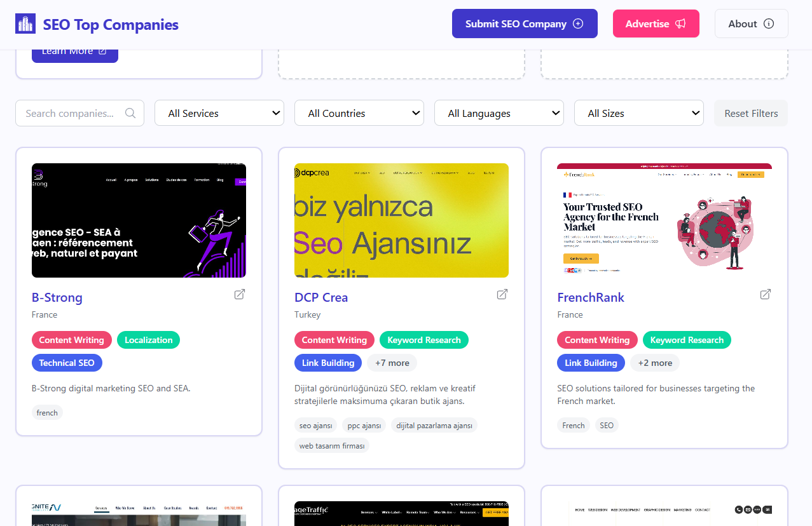Click the PageTraffic thumbnail in the bottom row
Image resolution: width=812 pixels, height=526 pixels.
(x=401, y=514)
